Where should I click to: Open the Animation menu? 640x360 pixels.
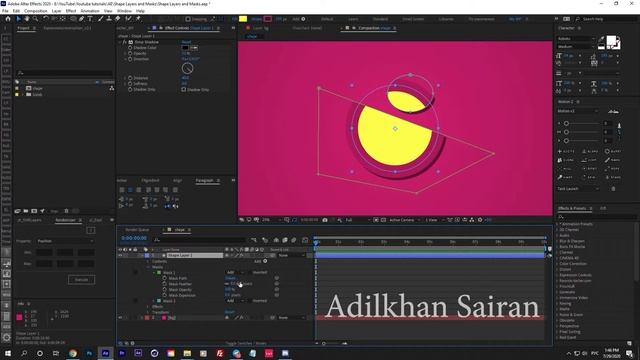90,11
